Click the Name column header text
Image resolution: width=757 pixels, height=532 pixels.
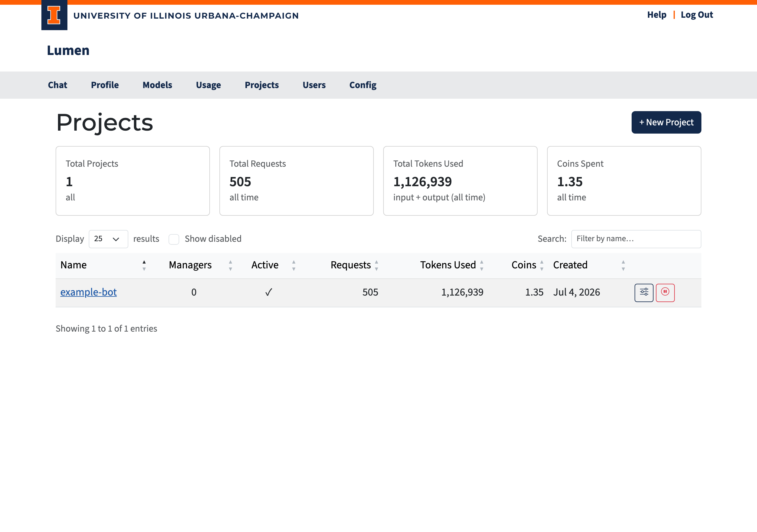74,265
